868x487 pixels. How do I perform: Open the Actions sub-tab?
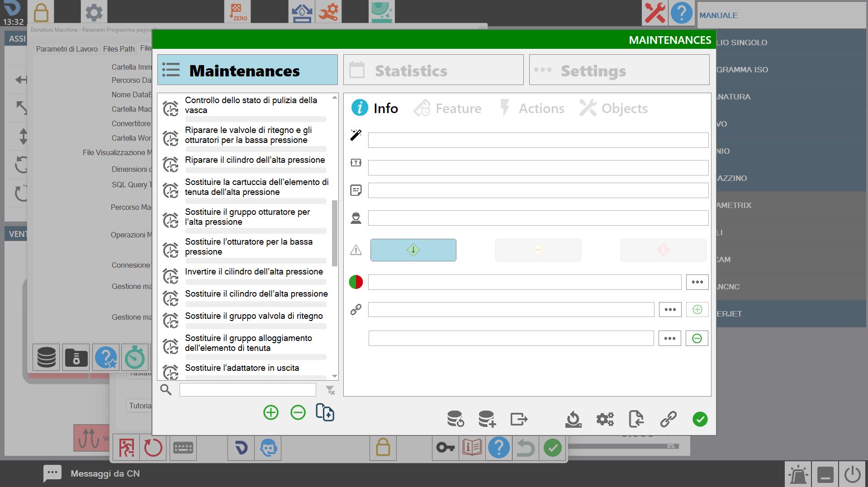532,109
